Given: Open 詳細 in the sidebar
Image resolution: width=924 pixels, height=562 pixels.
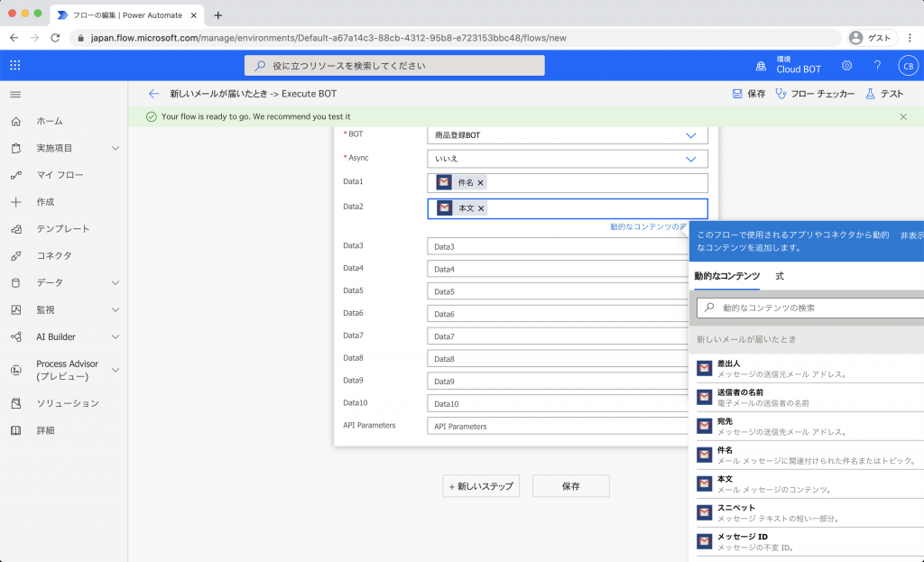Looking at the screenshot, I should pyautogui.click(x=45, y=430).
